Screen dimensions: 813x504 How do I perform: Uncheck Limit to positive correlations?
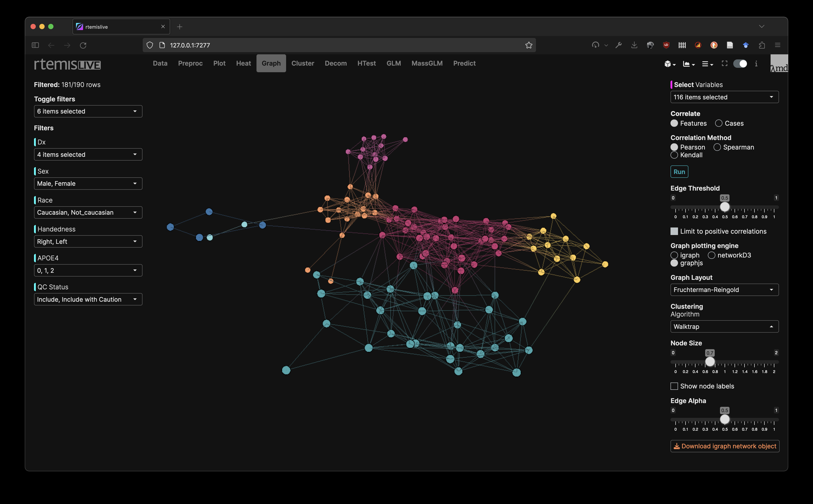(674, 231)
